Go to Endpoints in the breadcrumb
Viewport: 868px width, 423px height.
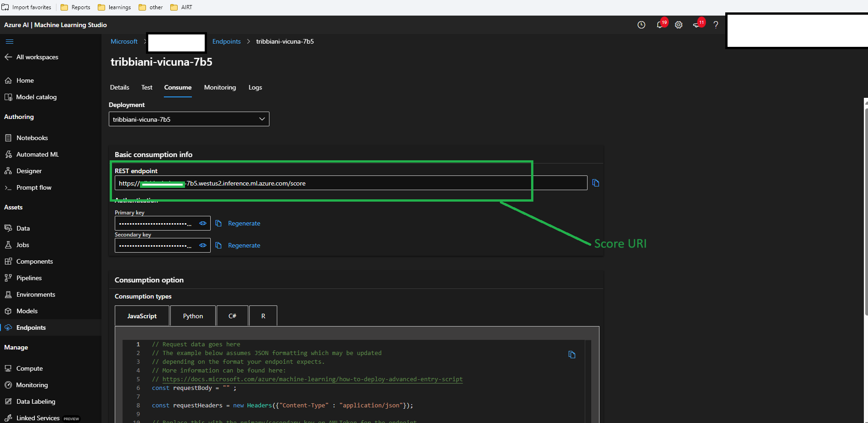click(226, 41)
